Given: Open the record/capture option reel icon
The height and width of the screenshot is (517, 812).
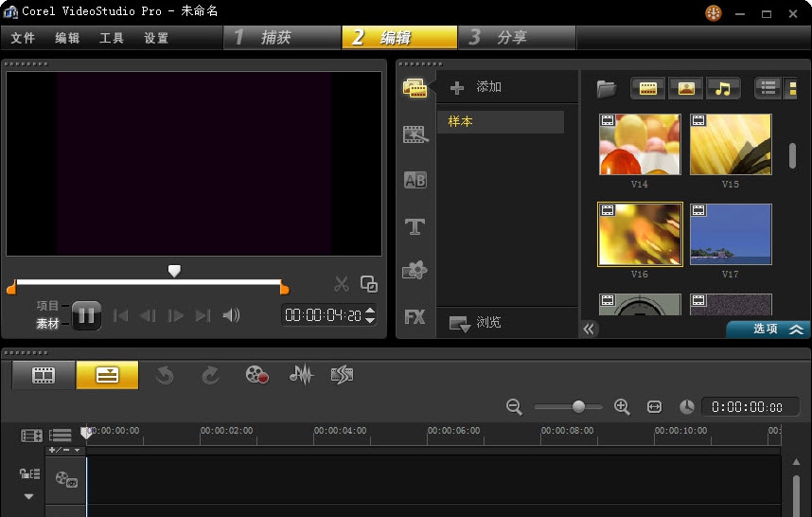Looking at the screenshot, I should coord(256,375).
